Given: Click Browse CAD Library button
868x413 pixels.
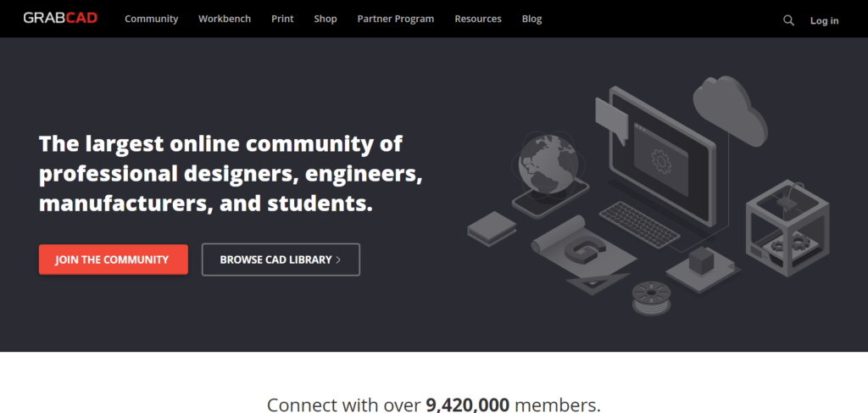Looking at the screenshot, I should click(x=281, y=260).
